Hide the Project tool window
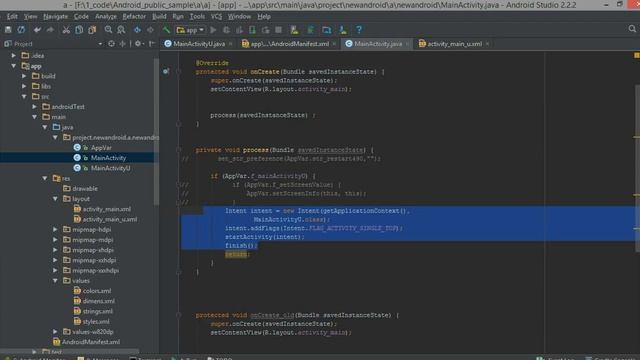 [x=151, y=43]
